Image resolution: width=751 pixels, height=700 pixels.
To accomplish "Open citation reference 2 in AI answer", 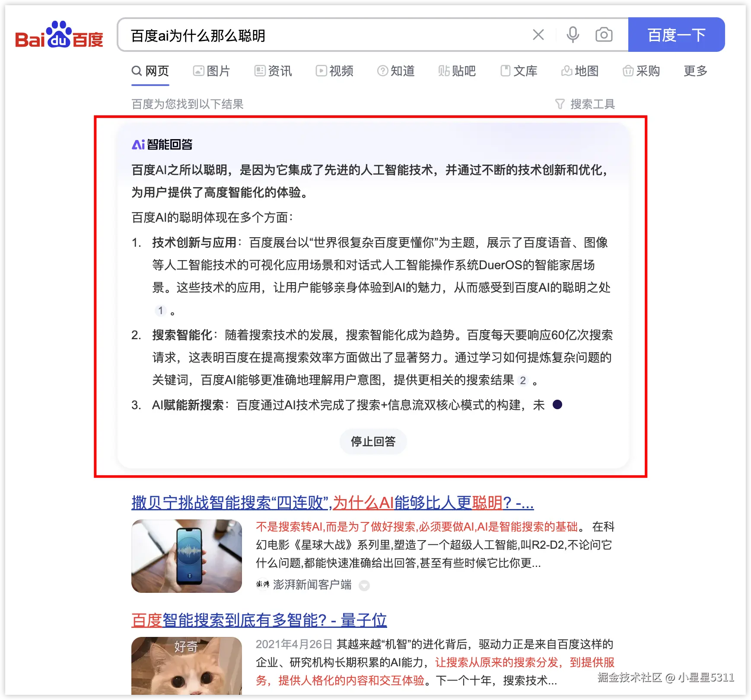I will tap(523, 380).
